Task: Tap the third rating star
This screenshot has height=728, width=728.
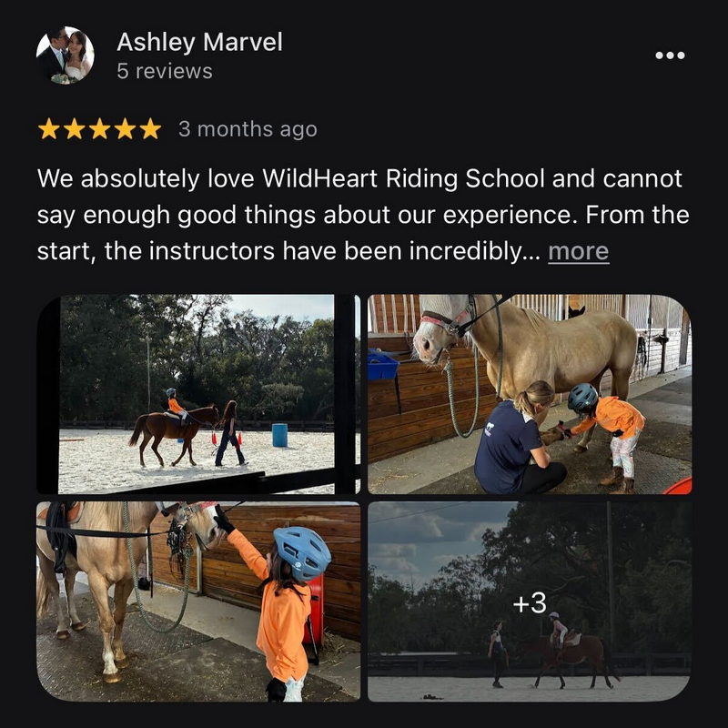Action: [100, 129]
